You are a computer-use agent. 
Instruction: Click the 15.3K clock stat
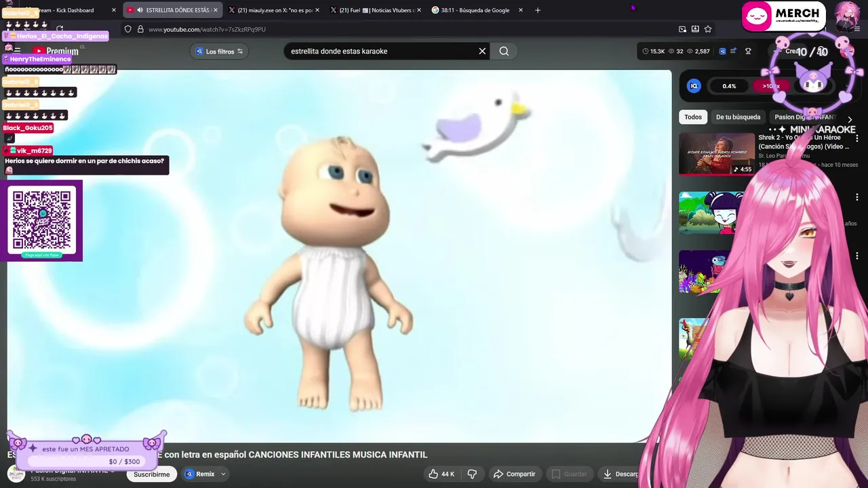coord(654,51)
